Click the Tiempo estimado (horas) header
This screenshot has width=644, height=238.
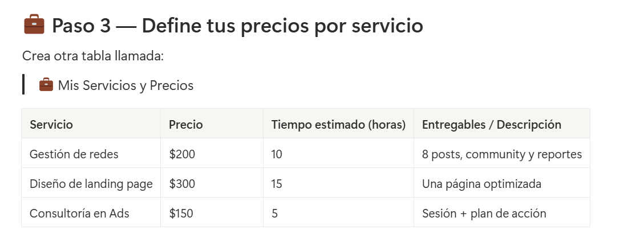click(338, 124)
